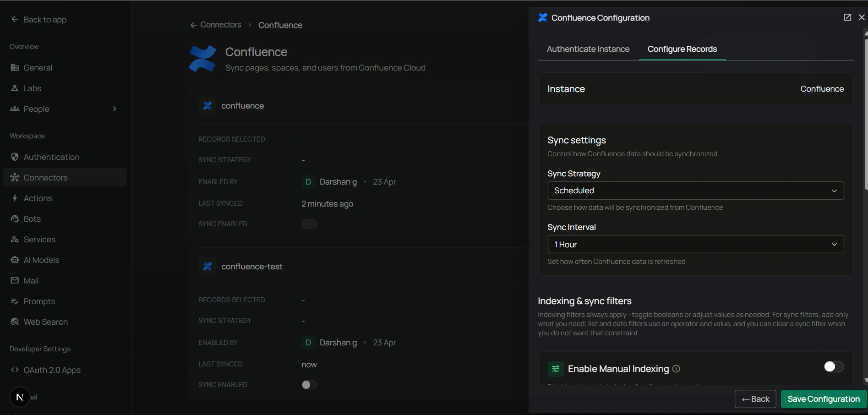Click 'Darshan g' in confluence-test card
The width and height of the screenshot is (868, 415).
(x=338, y=343)
